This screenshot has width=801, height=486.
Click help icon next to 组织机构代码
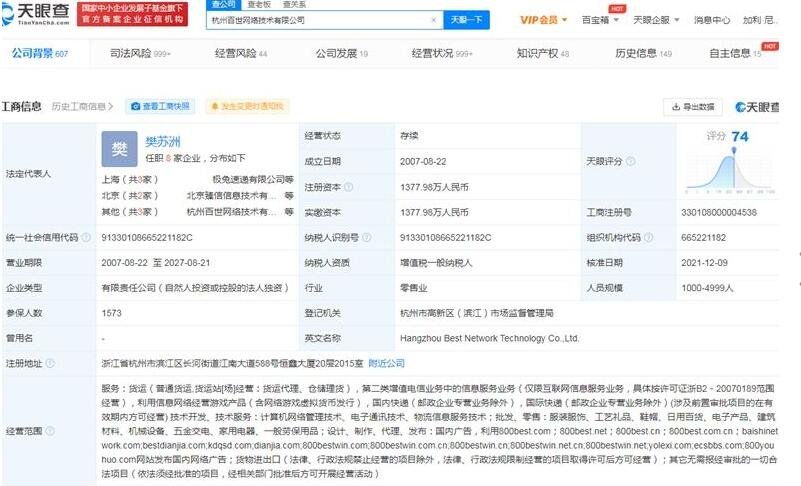648,237
